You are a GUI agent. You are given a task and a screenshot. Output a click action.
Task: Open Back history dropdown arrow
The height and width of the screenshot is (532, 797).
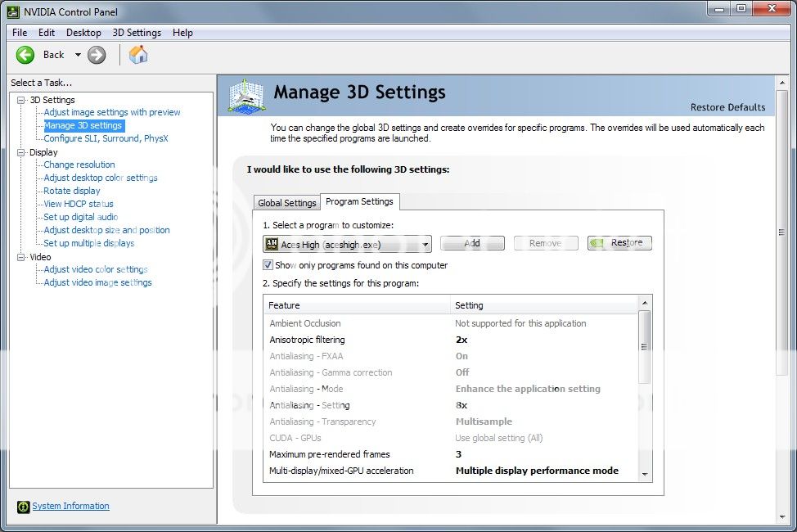(78, 55)
